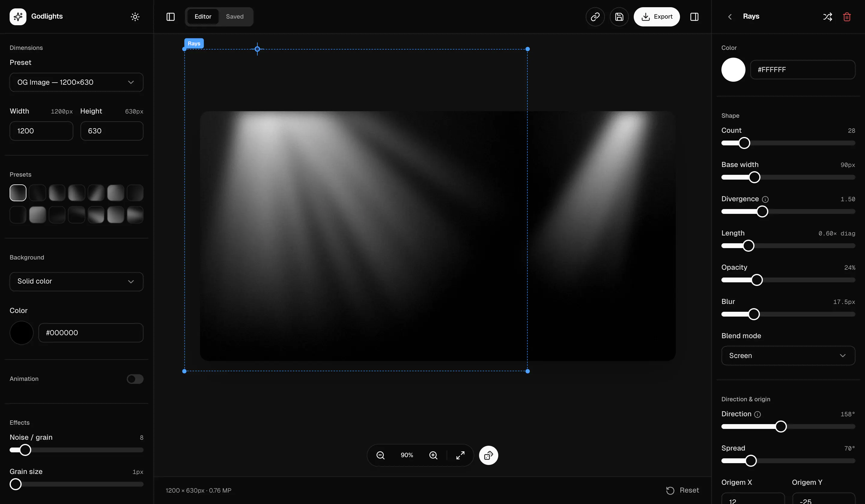
Task: Select the first preset thumbnail, bottom row
Action: (x=18, y=215)
